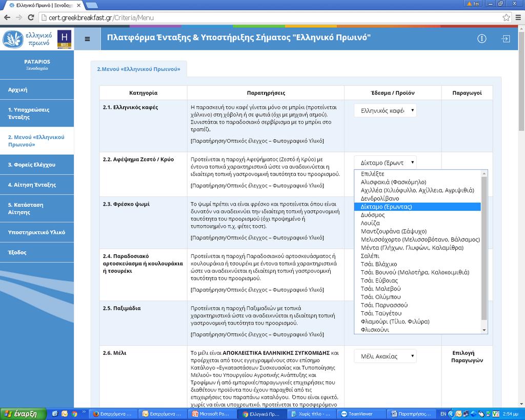The image size is (525, 420).
Task: Click the browser forward arrow
Action: coord(19,17)
